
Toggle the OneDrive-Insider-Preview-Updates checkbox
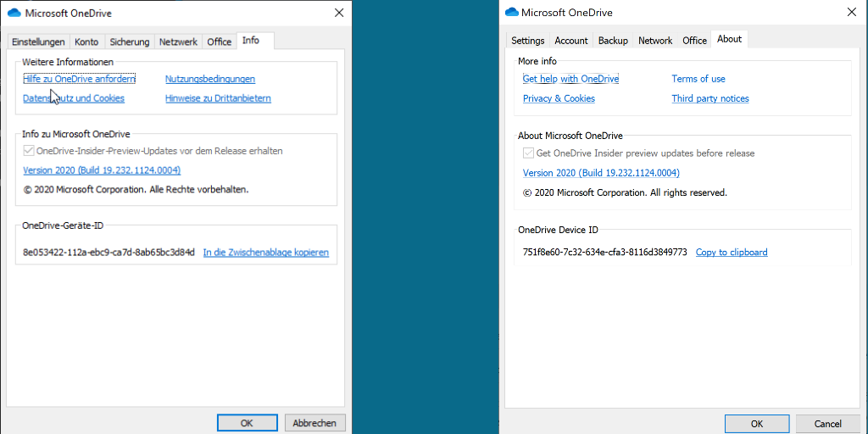tap(28, 151)
